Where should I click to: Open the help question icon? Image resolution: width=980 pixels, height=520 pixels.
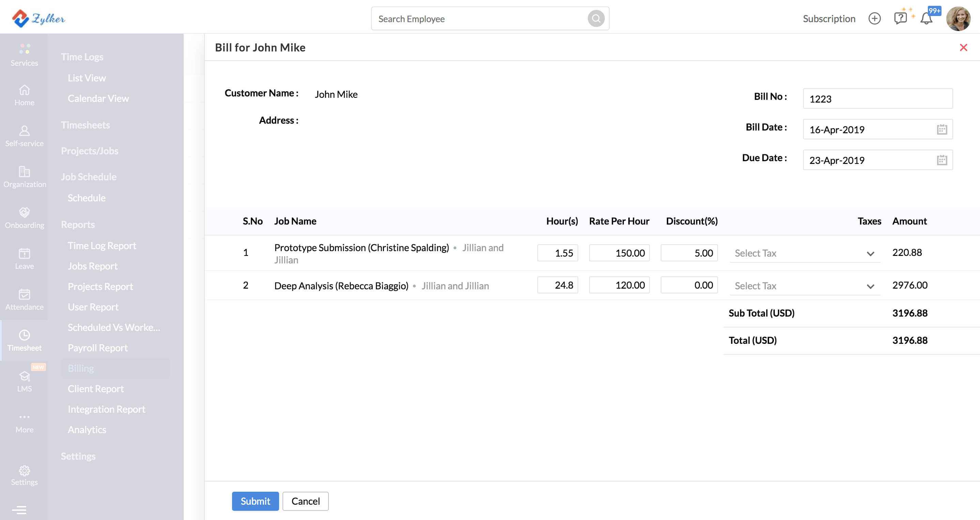click(900, 18)
